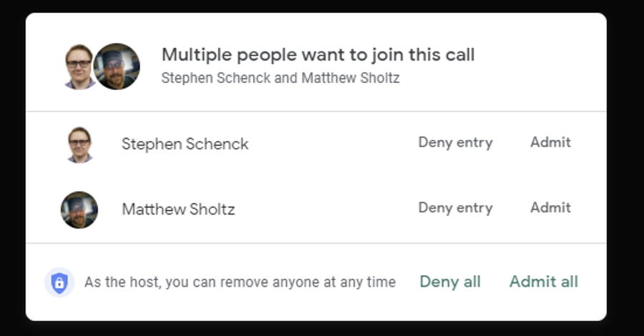Image resolution: width=644 pixels, height=336 pixels.
Task: Click Stephen Schenck's avatar in the header
Action: click(x=77, y=66)
